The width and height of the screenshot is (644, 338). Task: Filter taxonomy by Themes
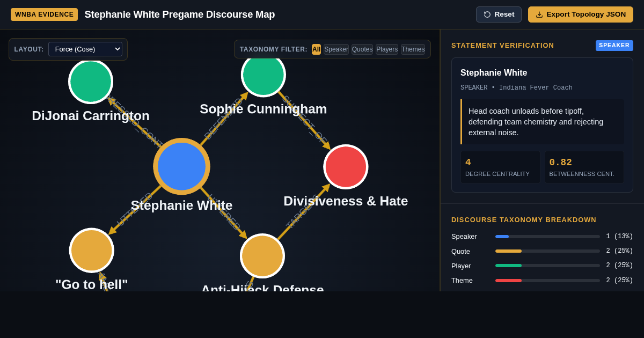pyautogui.click(x=413, y=49)
